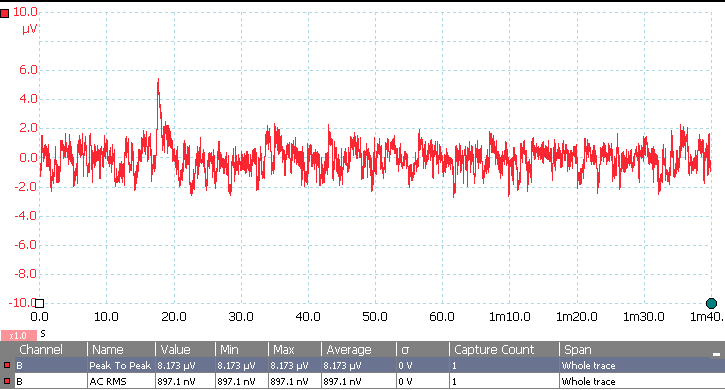Viewport: 725px width, 390px height.
Task: Click the 1m20.0 label on the time axis
Action: pyautogui.click(x=577, y=317)
